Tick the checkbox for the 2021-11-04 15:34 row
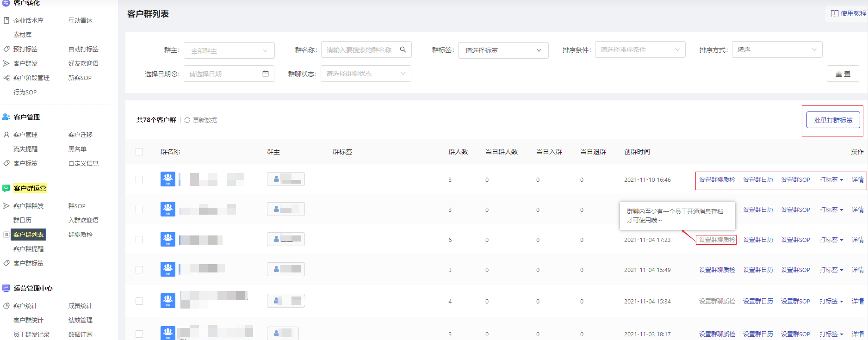 (x=139, y=301)
